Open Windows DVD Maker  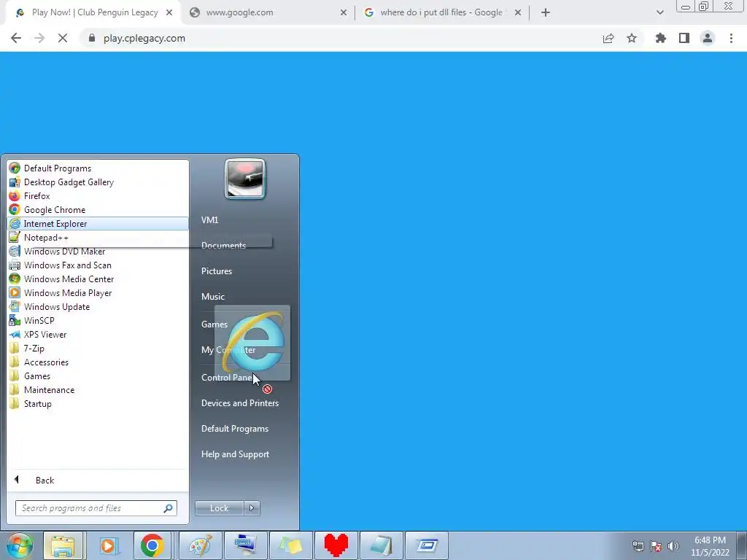pos(98,251)
